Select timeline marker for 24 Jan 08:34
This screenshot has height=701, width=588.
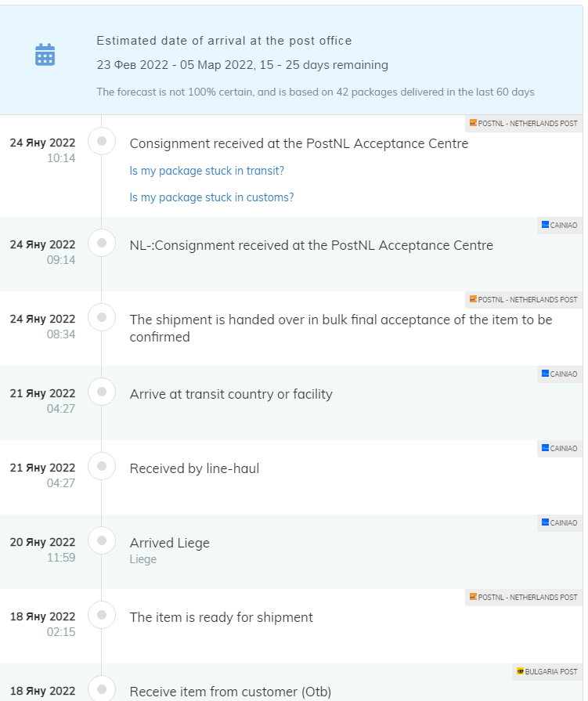click(102, 318)
